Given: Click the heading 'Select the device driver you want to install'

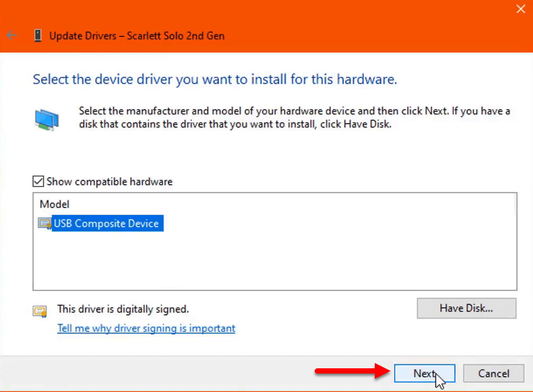Looking at the screenshot, I should 215,80.
